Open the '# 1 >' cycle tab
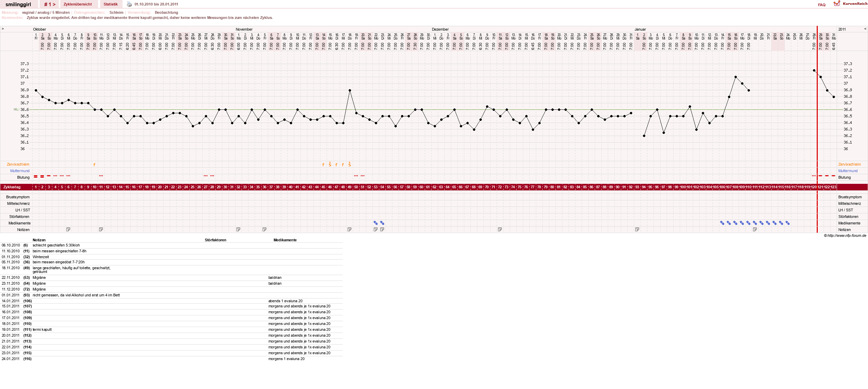 50,4
